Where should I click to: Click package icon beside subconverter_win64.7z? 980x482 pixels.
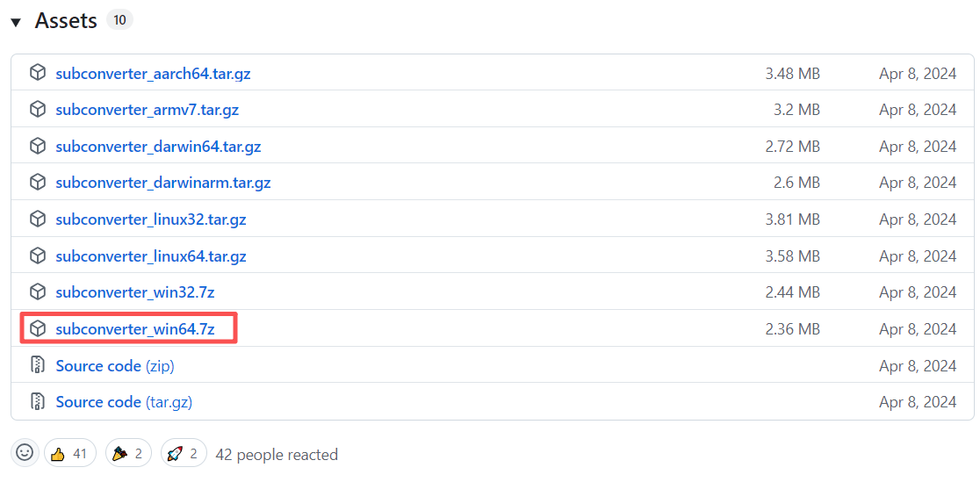click(38, 329)
